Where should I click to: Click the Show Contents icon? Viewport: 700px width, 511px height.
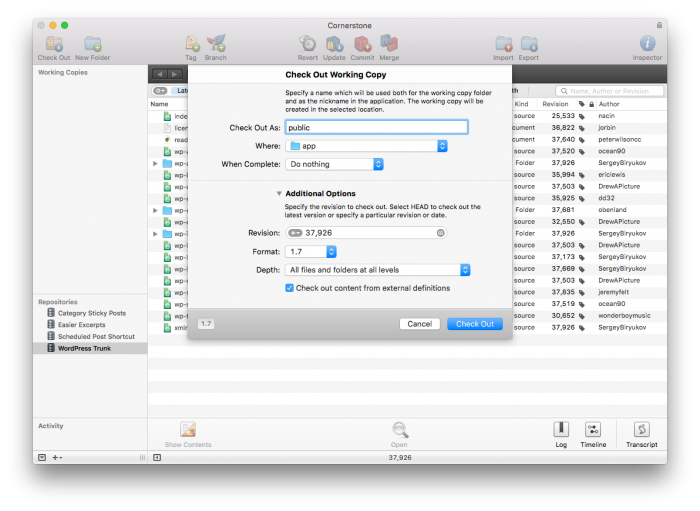pyautogui.click(x=188, y=430)
